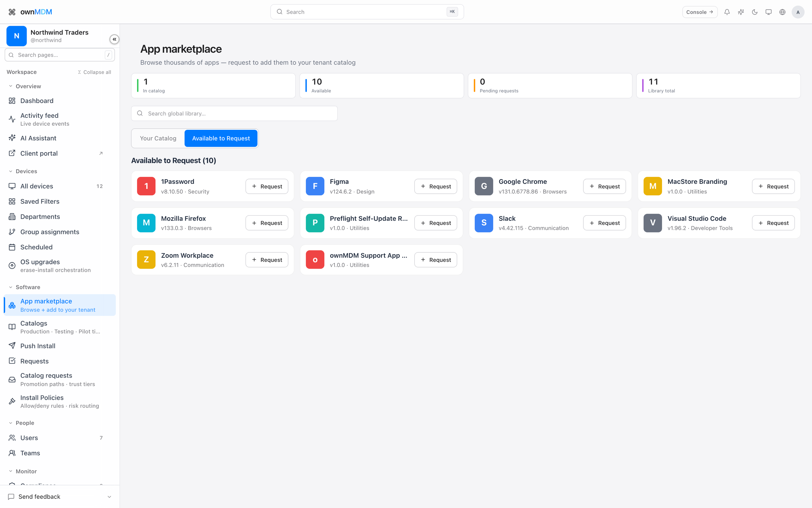Expand the Send feedback chevron
This screenshot has height=508, width=812.
click(109, 497)
